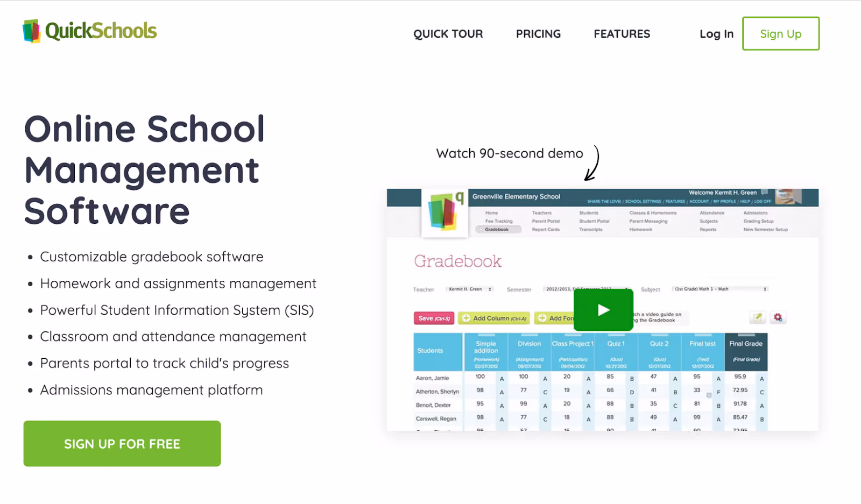Click the gear settings icon in the Gradebook demo
Screen dimensions: 861x504
click(778, 317)
